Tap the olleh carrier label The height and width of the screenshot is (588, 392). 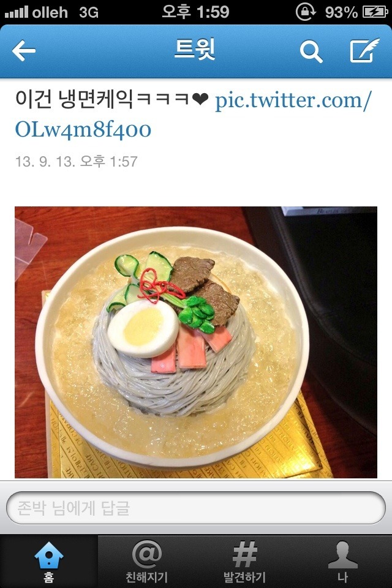[x=50, y=12]
